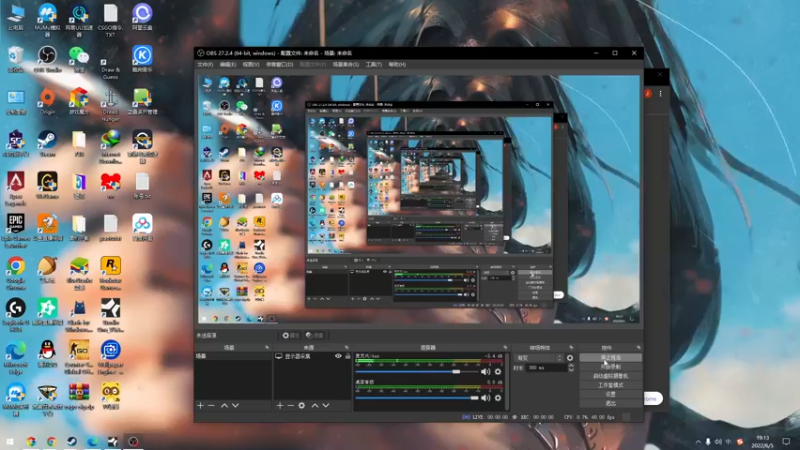Viewport: 800px width, 450px height.
Task: Open the 停靠窗口(D) menu
Action: coord(280,65)
